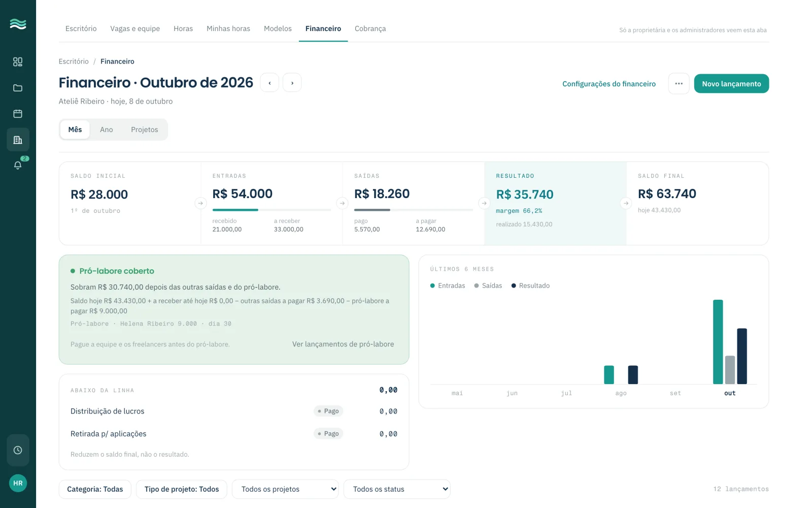The width and height of the screenshot is (812, 508).
Task: Click the clock icon in the sidebar
Action: click(18, 450)
